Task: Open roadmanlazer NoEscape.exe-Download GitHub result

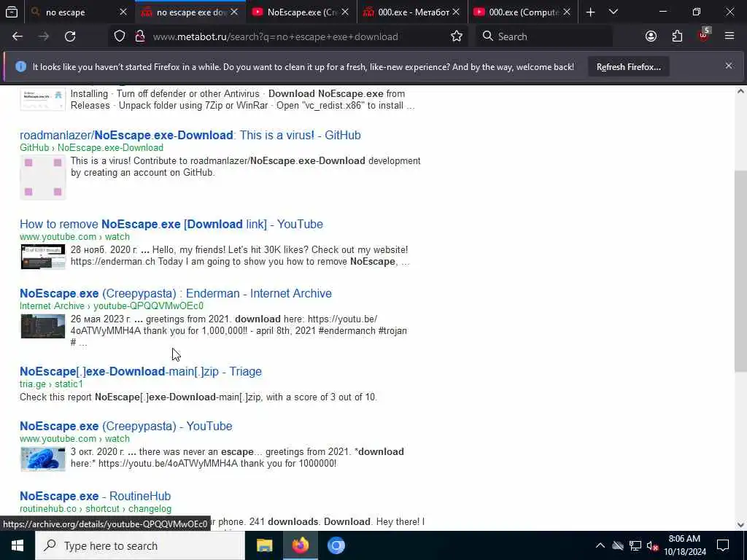Action: point(190,135)
